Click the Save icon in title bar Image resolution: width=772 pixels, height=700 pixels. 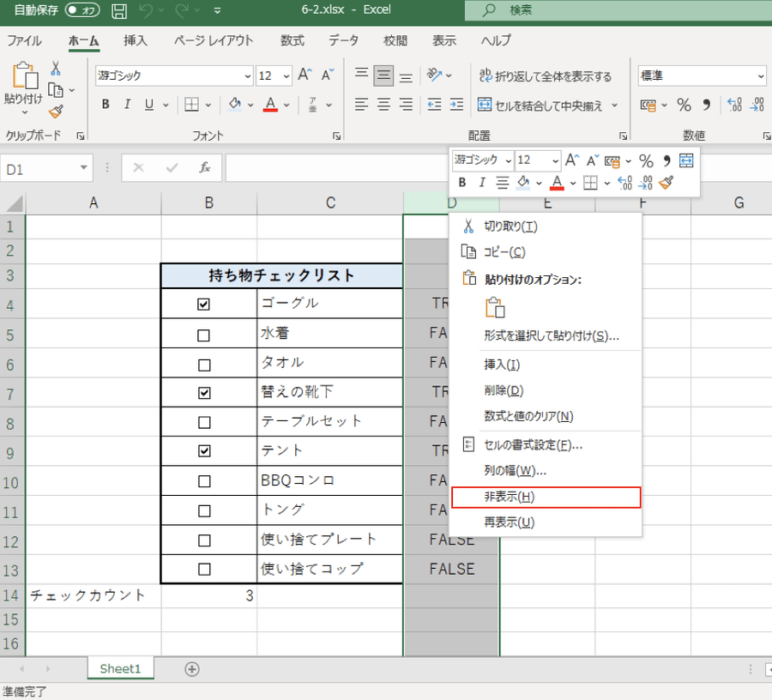tap(119, 11)
